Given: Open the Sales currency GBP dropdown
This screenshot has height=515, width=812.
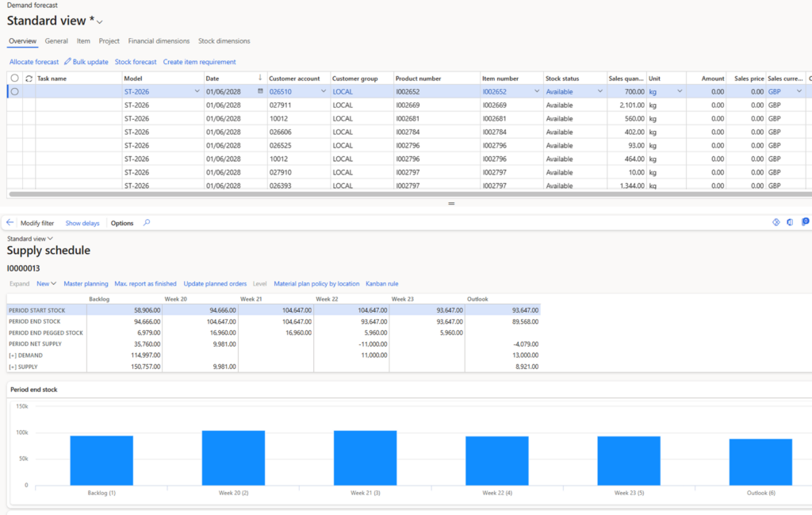Looking at the screenshot, I should point(799,91).
